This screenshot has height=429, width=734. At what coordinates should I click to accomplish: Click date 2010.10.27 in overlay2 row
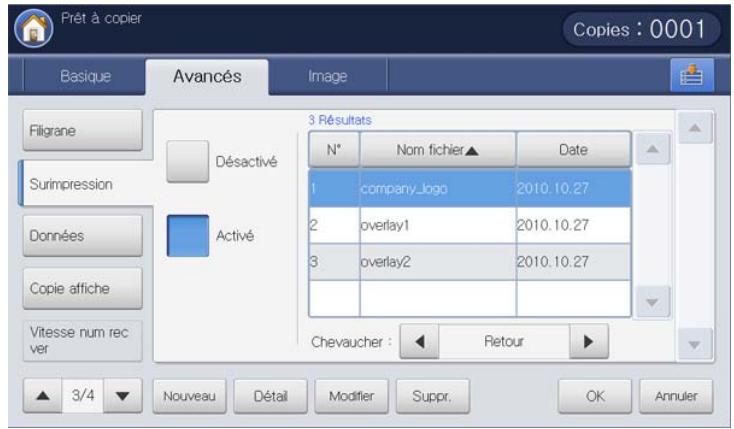pyautogui.click(x=553, y=262)
